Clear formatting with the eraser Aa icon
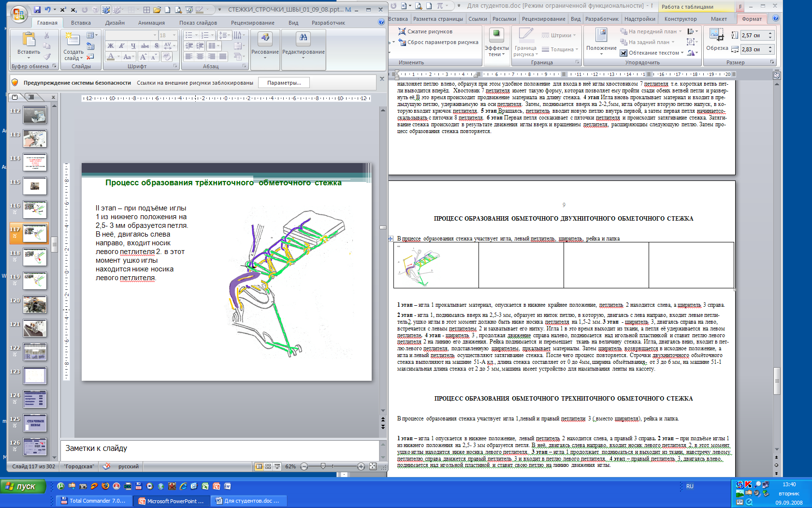The width and height of the screenshot is (812, 508). click(x=167, y=57)
